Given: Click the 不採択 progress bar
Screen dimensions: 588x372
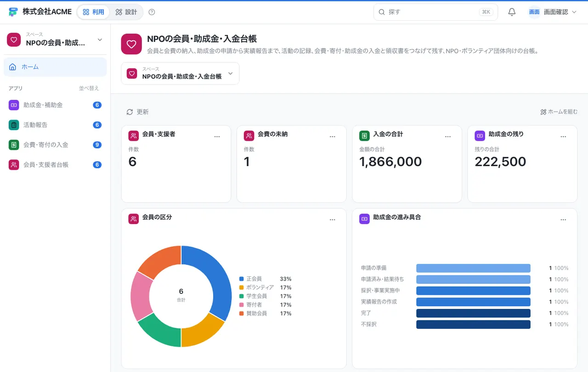Looking at the screenshot, I should point(473,325).
